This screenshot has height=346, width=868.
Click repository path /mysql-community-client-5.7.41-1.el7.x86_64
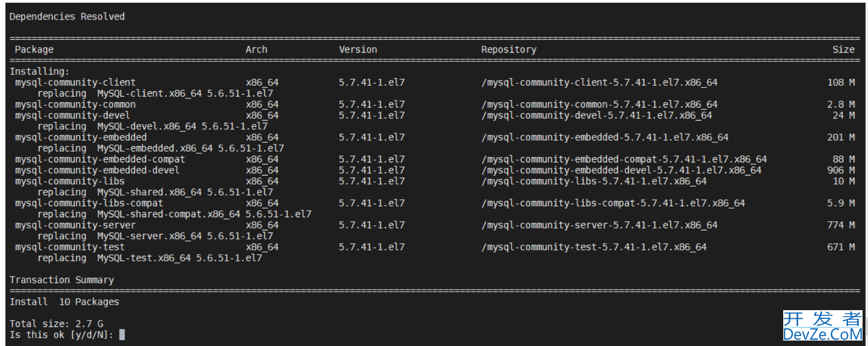pos(600,83)
